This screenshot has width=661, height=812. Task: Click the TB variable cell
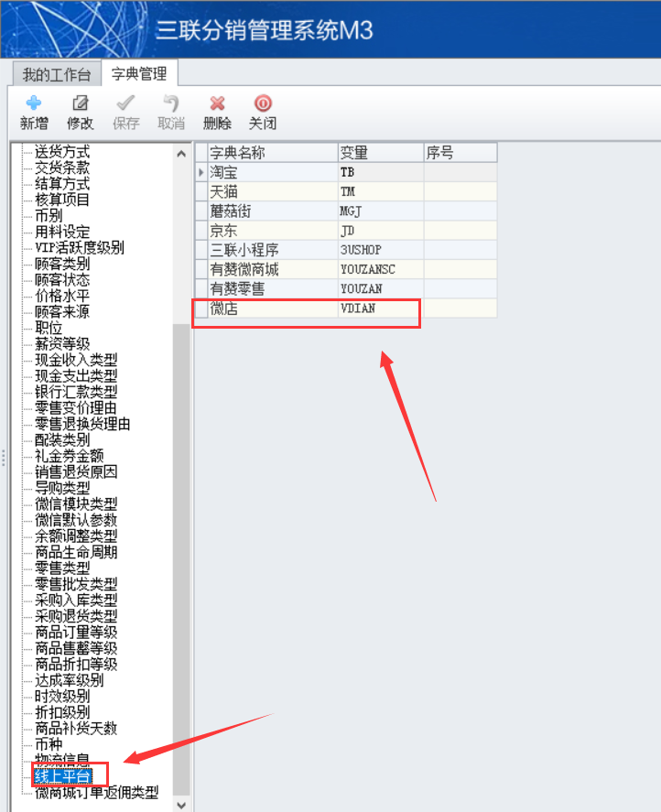381,172
